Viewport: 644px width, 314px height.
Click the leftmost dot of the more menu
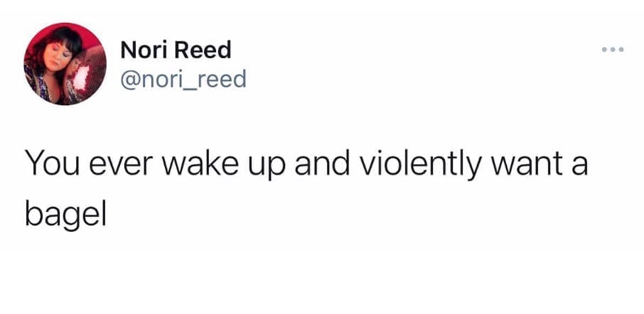[603, 50]
